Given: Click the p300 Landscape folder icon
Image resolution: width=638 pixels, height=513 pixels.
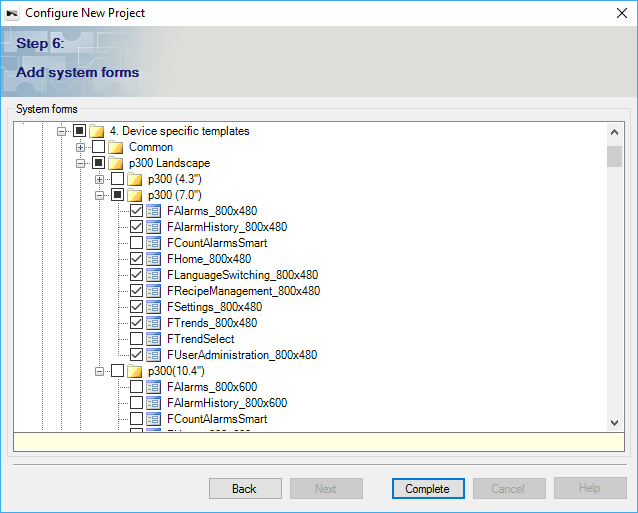Looking at the screenshot, I should tap(116, 163).
